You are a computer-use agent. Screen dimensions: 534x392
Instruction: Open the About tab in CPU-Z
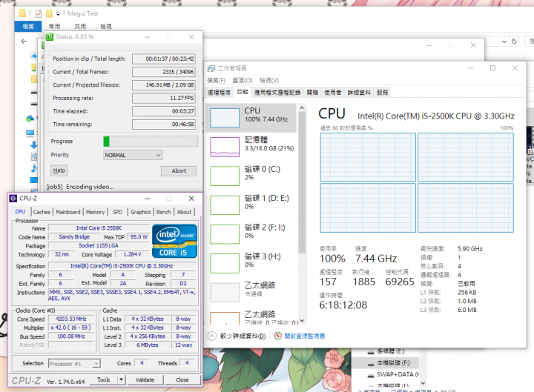pyautogui.click(x=184, y=212)
